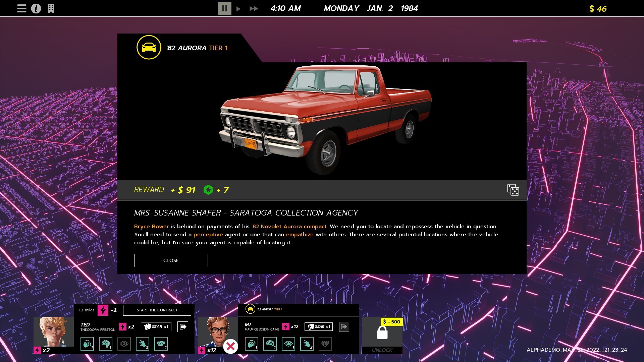Viewport: 644px width, 362px height.
Task: Click MJ's hand dexterity skill icon
Action: 307,344
